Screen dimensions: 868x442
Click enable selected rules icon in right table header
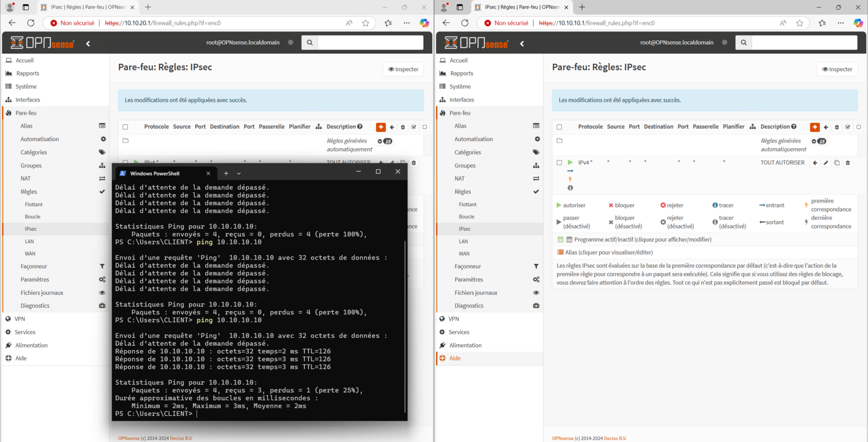tap(847, 127)
